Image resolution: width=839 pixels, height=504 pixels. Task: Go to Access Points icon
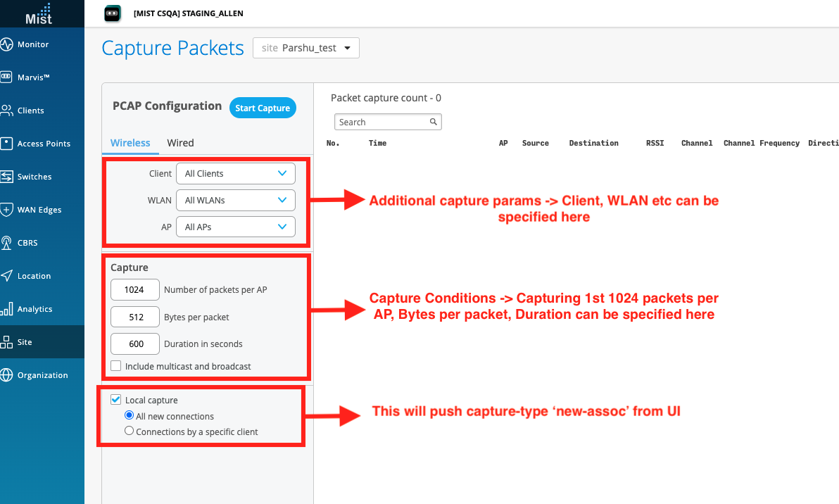click(x=7, y=144)
